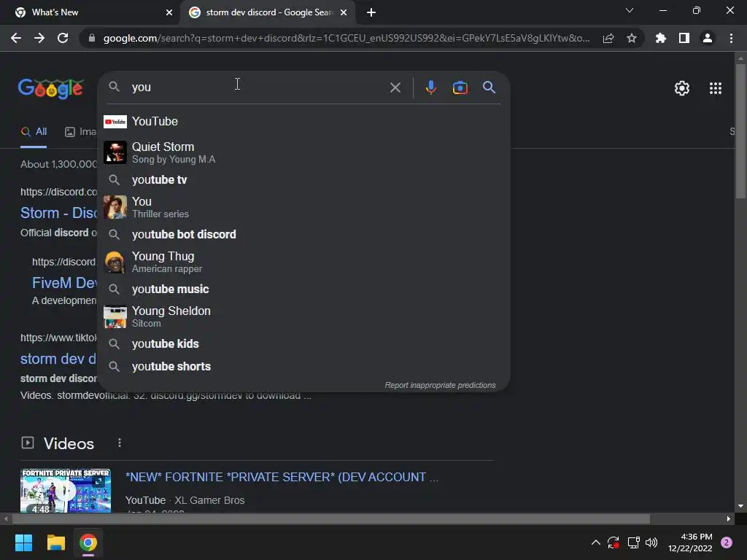Switch to the Images results tab
Viewport: 747px width, 560px height.
tap(80, 132)
